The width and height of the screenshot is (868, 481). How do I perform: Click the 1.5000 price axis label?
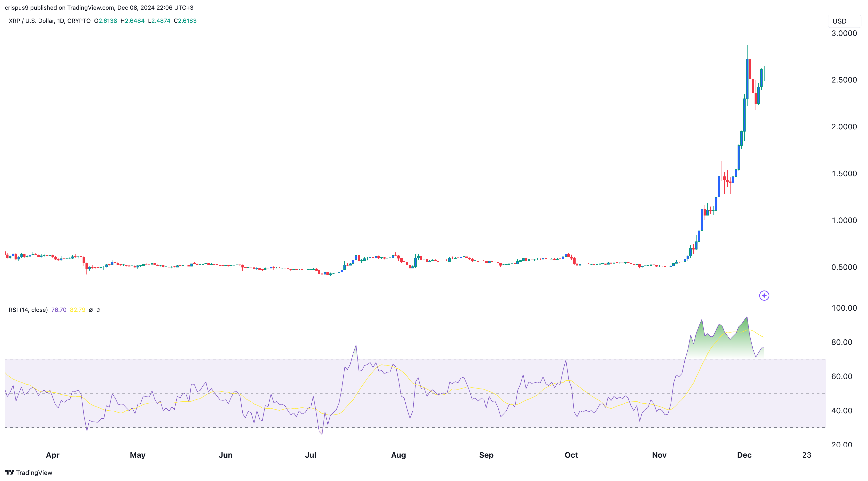coord(844,174)
